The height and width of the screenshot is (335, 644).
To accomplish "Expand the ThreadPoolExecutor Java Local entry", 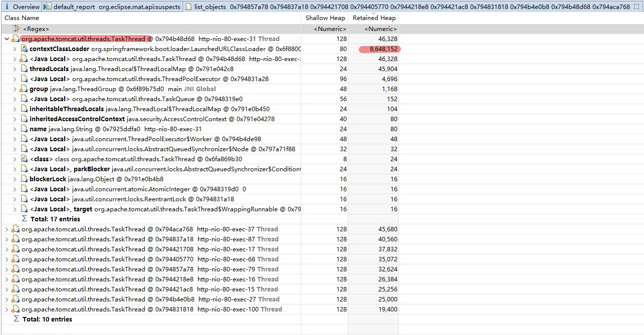I will pos(15,79).
